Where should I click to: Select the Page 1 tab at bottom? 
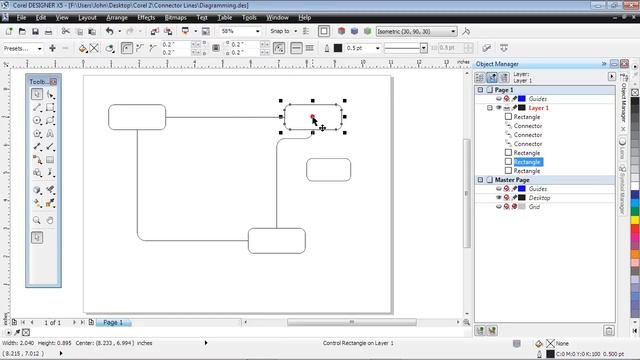pos(113,322)
